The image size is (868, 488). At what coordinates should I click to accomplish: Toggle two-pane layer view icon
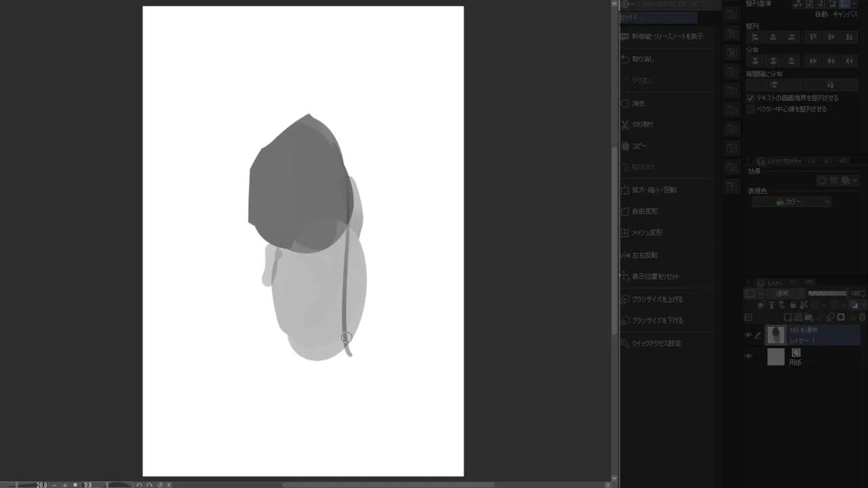749,317
